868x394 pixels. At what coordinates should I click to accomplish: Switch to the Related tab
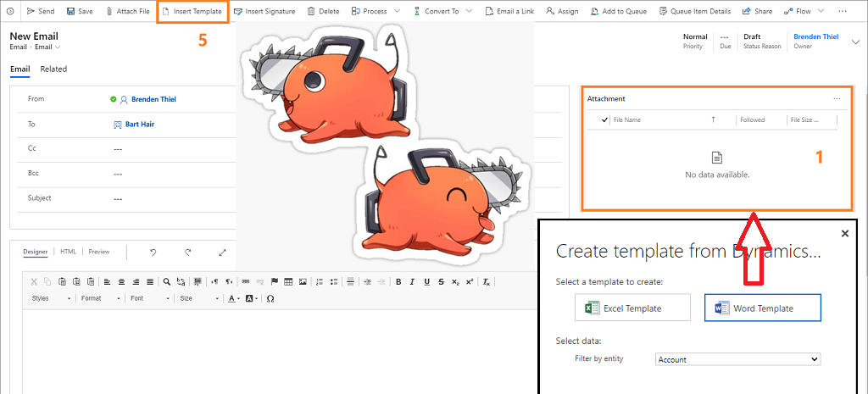(x=53, y=69)
